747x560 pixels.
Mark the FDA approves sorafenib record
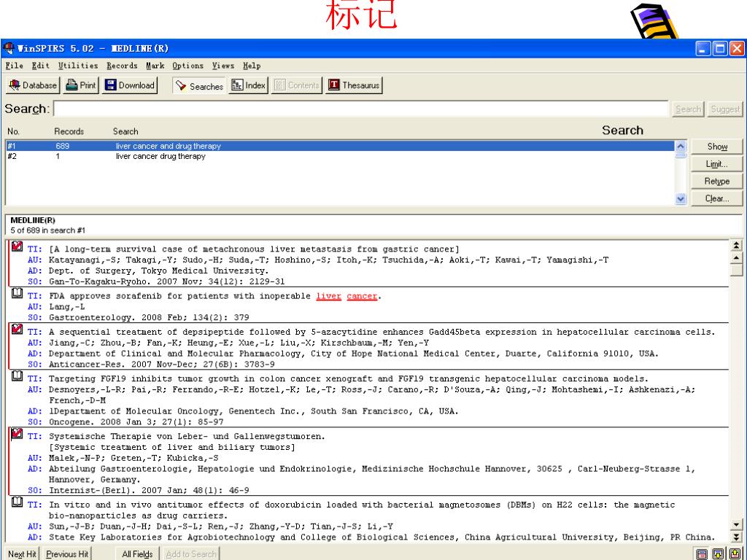coord(18,294)
